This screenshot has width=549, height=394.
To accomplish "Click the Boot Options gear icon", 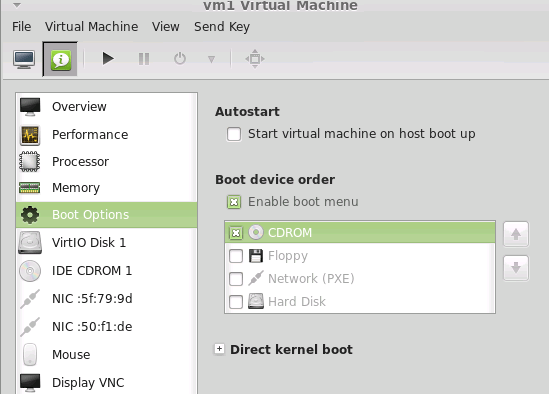I will 30,215.
